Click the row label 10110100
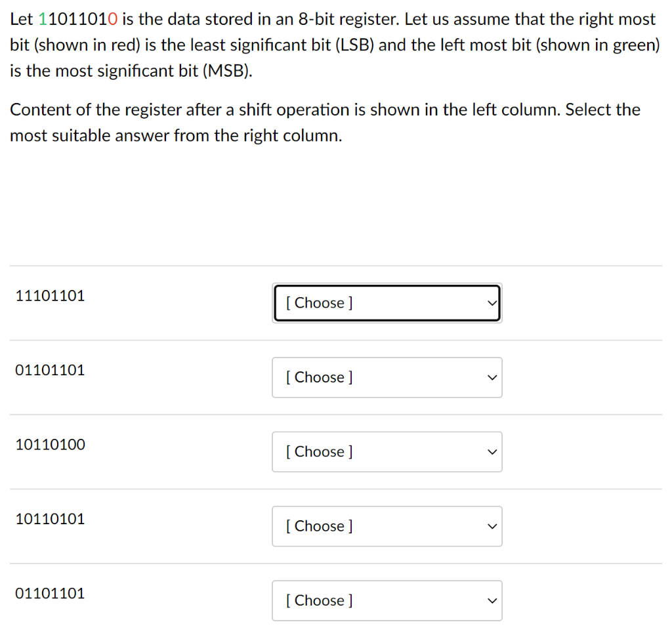This screenshot has width=672, height=639. click(50, 445)
